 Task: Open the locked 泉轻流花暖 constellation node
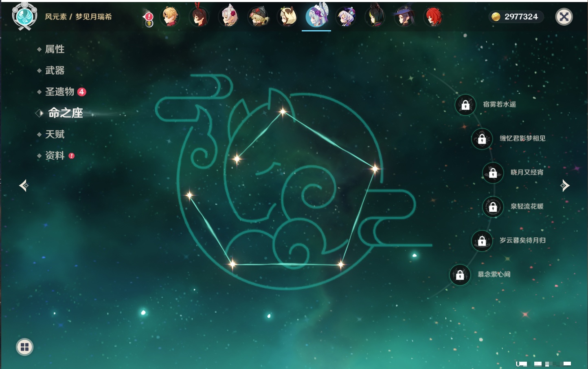(x=493, y=207)
